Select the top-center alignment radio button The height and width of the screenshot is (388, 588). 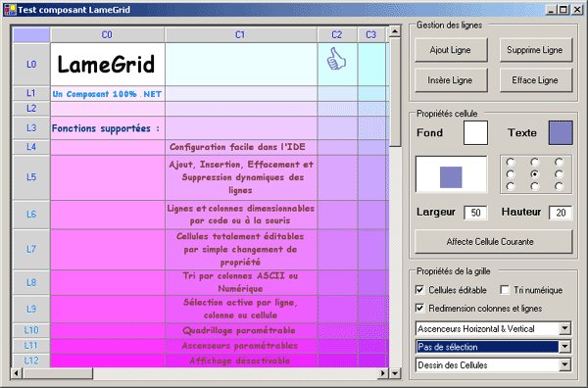pyautogui.click(x=535, y=162)
